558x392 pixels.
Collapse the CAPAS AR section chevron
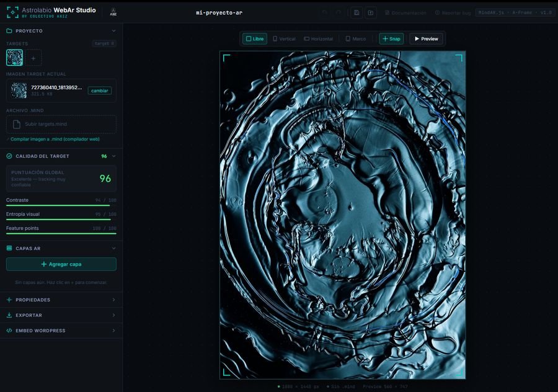point(113,248)
